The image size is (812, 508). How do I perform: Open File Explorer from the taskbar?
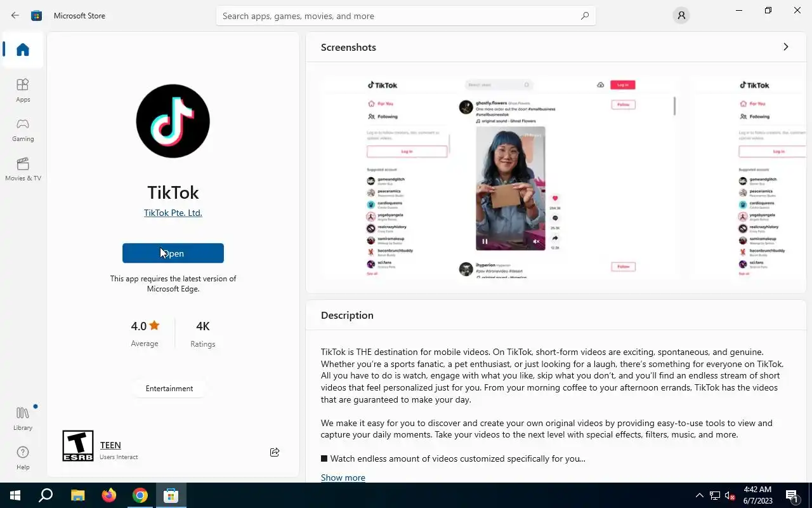[77, 495]
